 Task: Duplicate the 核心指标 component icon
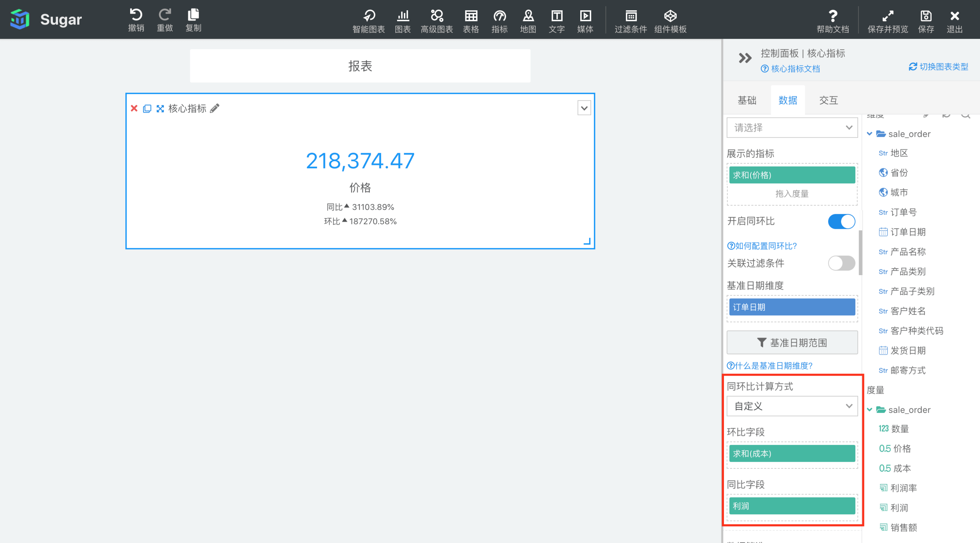pos(147,108)
